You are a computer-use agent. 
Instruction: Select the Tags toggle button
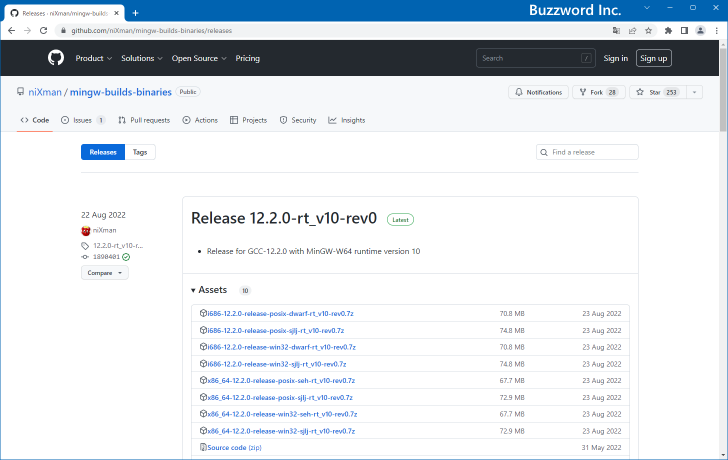(140, 152)
